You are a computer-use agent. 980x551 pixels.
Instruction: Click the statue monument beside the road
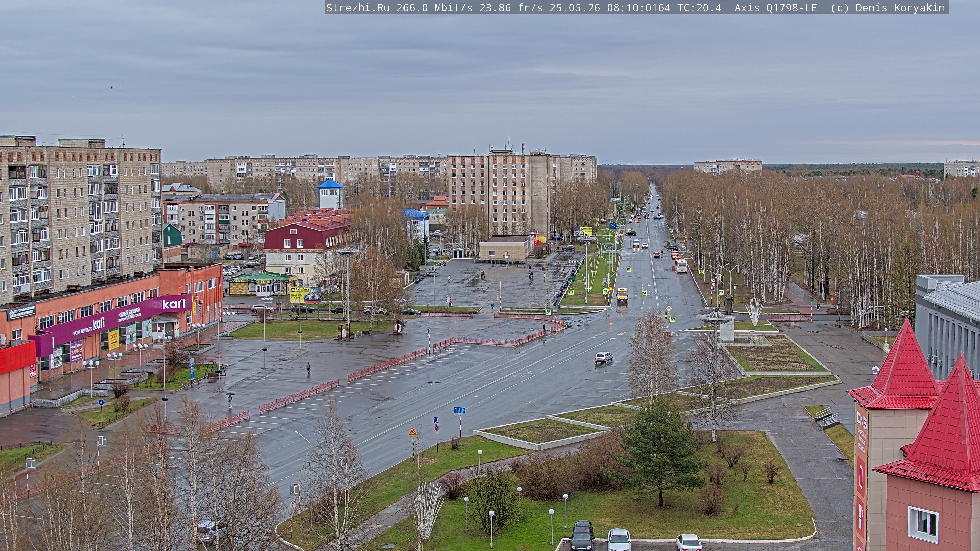[729, 302]
